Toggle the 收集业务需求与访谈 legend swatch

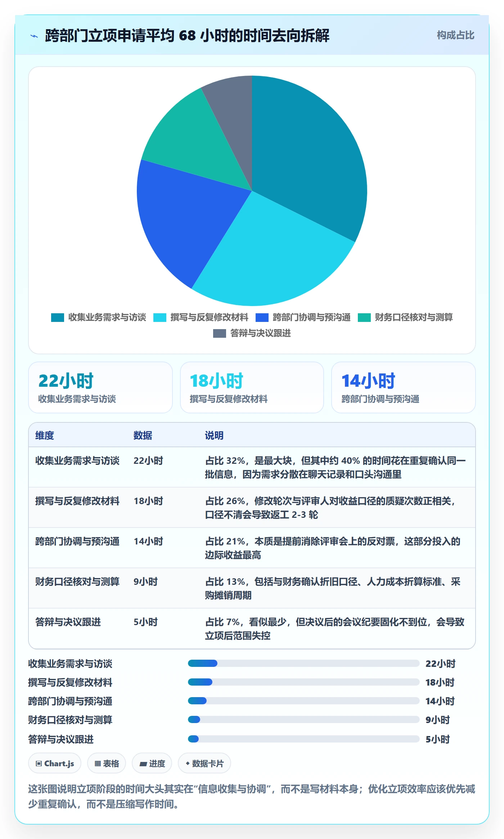[58, 318]
